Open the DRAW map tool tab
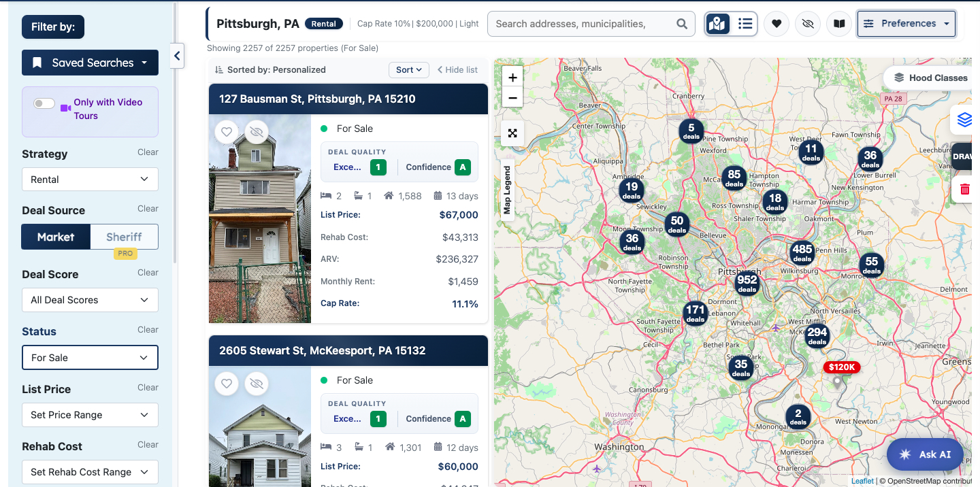Viewport: 980px width, 487px height. click(962, 156)
